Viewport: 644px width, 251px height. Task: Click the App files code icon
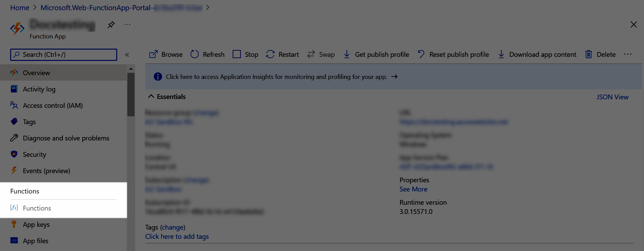pyautogui.click(x=14, y=240)
